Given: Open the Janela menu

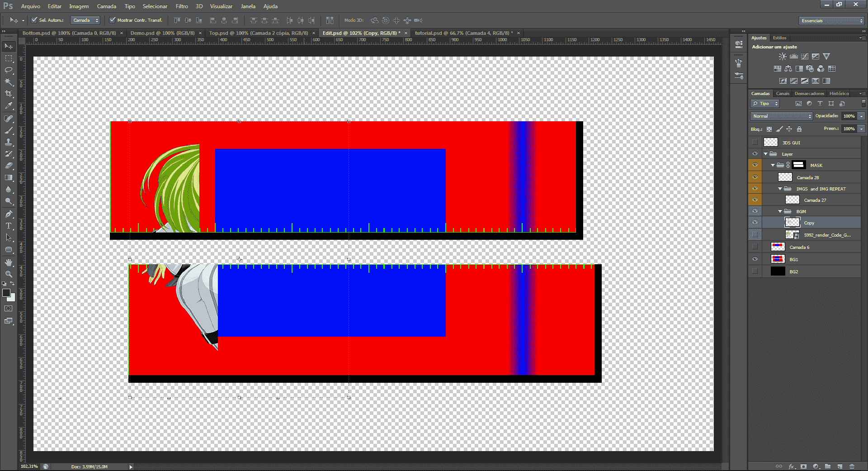Looking at the screenshot, I should coord(248,6).
